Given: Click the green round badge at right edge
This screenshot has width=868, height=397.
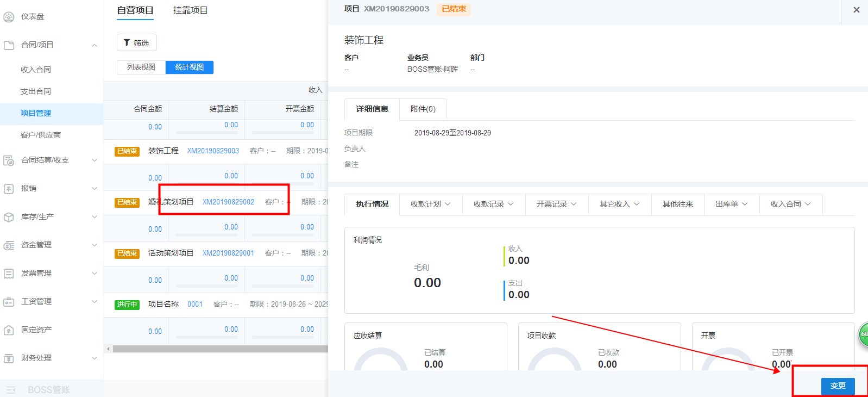Looking at the screenshot, I should [863, 334].
